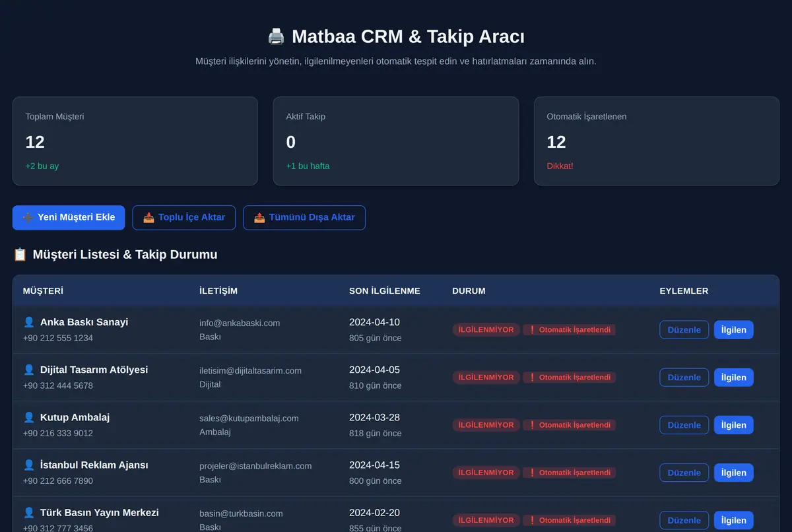
Task: Click İLGİLENMİYOR badge for Anka Baskı Sanayi
Action: point(486,330)
